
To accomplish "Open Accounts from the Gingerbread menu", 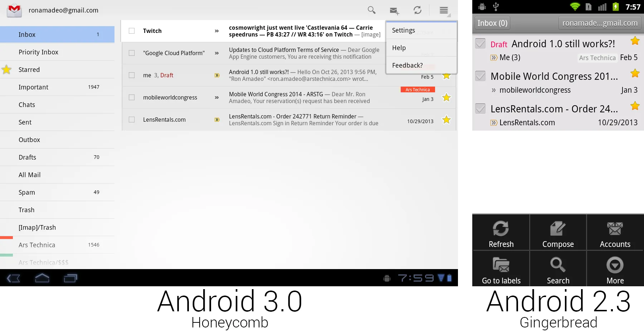I will 615,233.
